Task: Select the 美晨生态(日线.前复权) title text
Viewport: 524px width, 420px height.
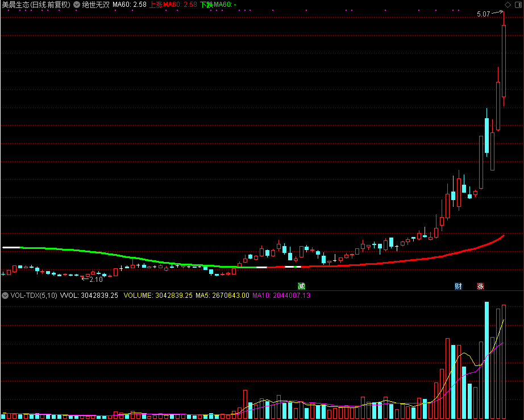Action: [x=36, y=5]
